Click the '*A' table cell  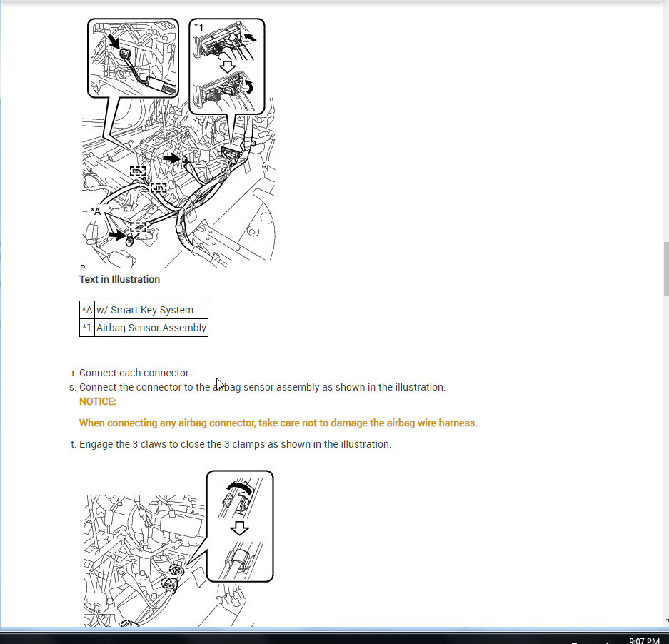pyautogui.click(x=87, y=310)
